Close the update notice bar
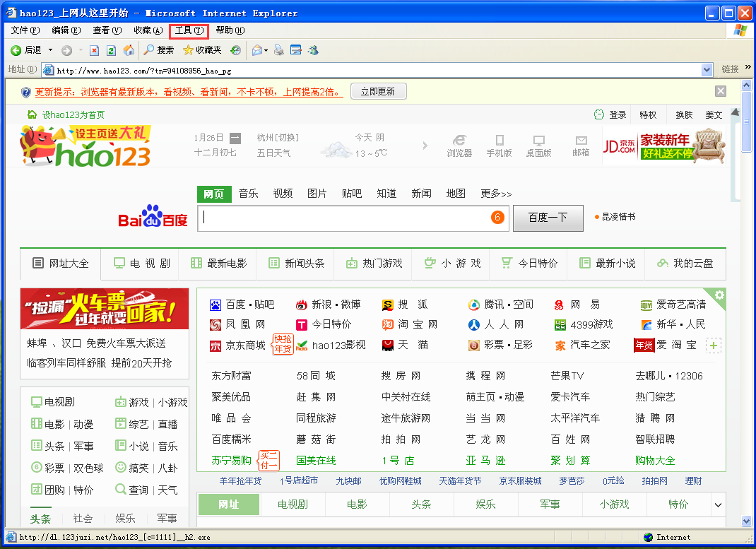 [x=721, y=91]
